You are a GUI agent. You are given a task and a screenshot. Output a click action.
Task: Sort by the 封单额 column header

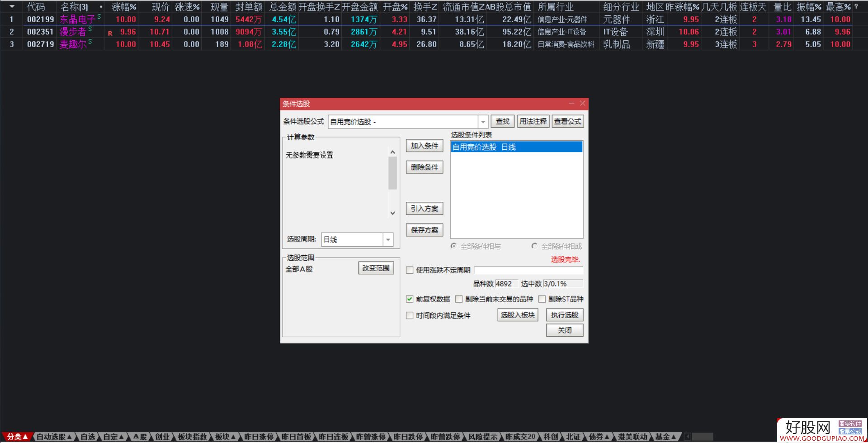pos(249,7)
